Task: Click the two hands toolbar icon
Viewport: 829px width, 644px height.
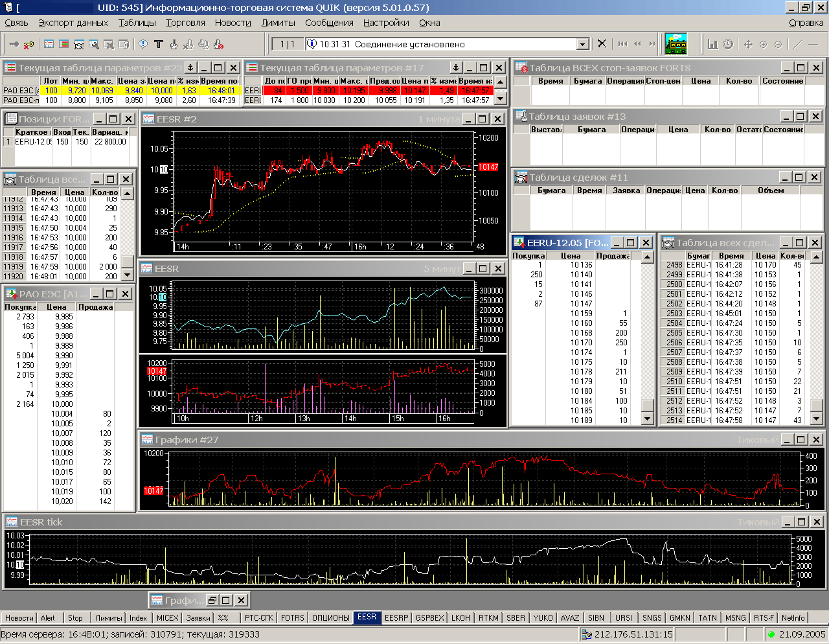Action: click(203, 44)
